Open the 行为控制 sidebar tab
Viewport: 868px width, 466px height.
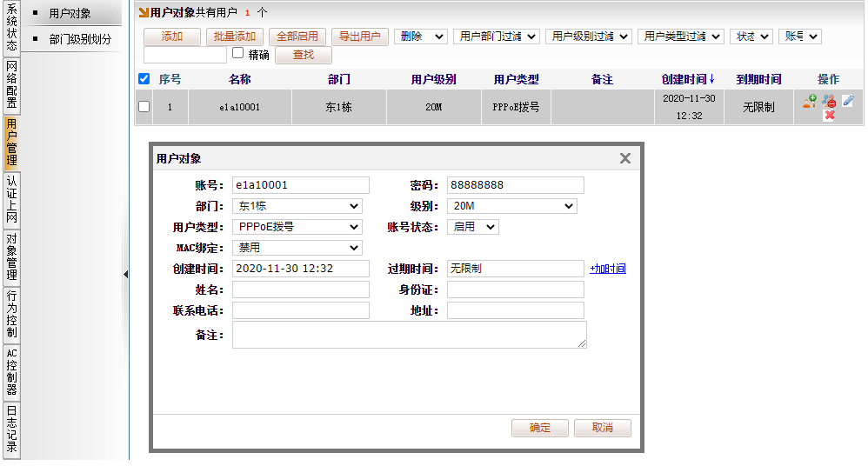11,315
